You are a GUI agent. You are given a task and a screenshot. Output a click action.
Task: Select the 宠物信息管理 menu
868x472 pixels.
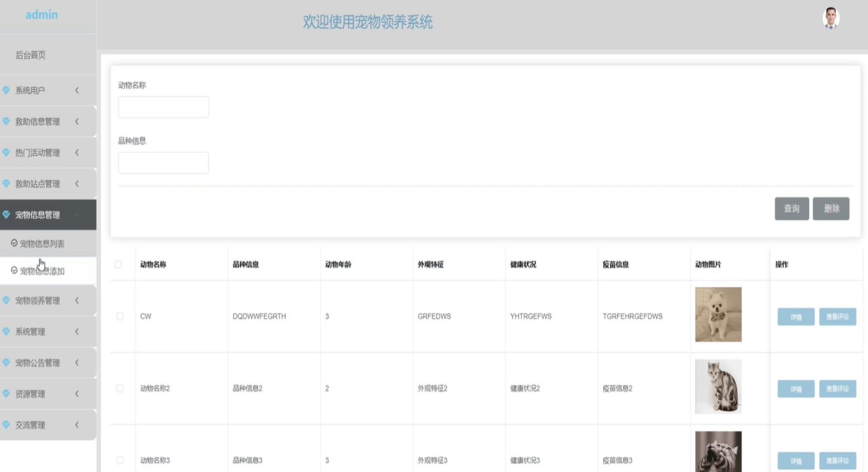pyautogui.click(x=48, y=215)
